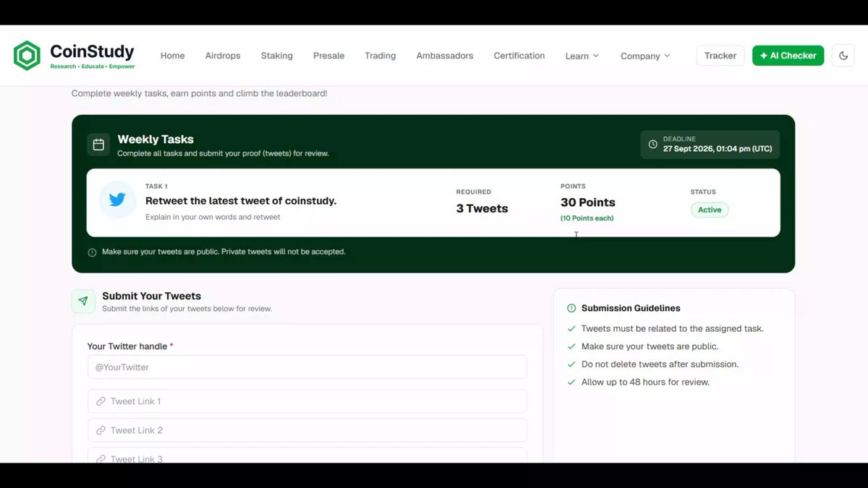Click the paper plane Submit Your Tweets icon
868x488 pixels.
(83, 301)
